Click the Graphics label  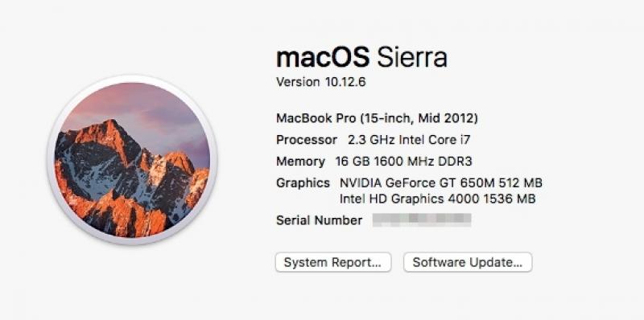[x=303, y=183]
